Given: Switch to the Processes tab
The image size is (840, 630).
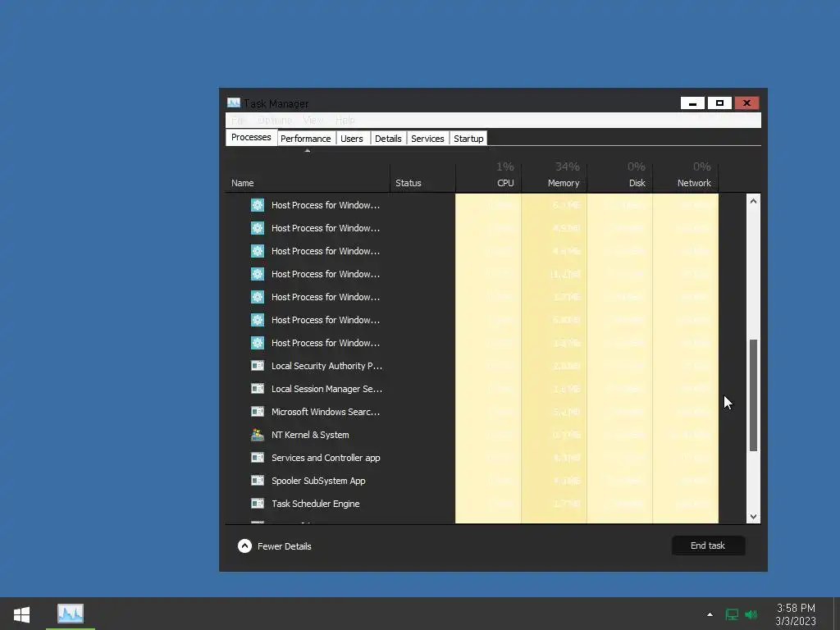Looking at the screenshot, I should (x=251, y=137).
